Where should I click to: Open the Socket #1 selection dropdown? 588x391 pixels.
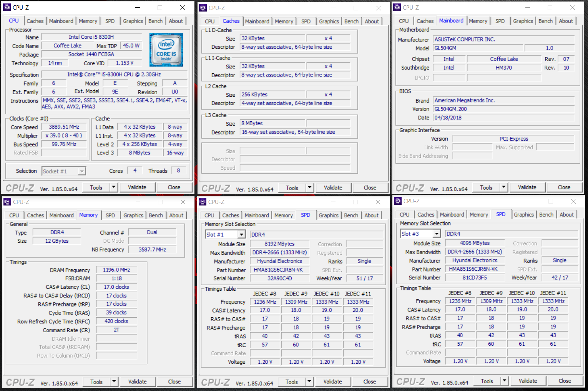[x=81, y=171]
